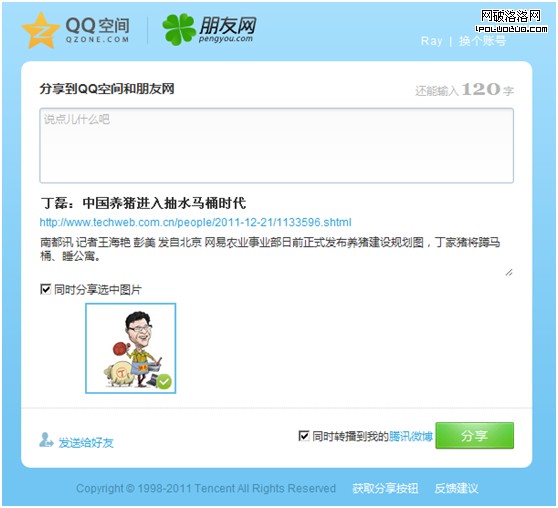Click 反馈建议 in the footer

coord(456,488)
